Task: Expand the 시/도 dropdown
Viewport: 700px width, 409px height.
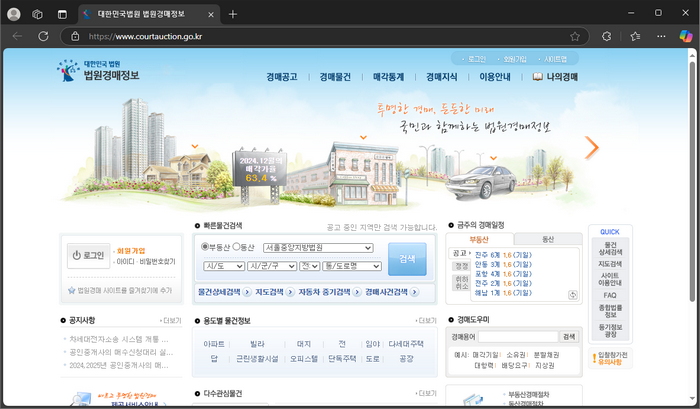Action: click(x=222, y=267)
